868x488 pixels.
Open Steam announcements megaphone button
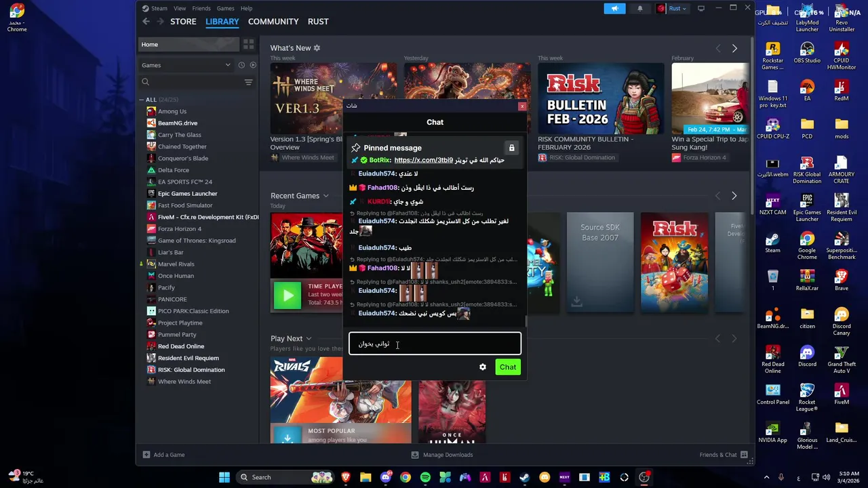click(x=614, y=9)
